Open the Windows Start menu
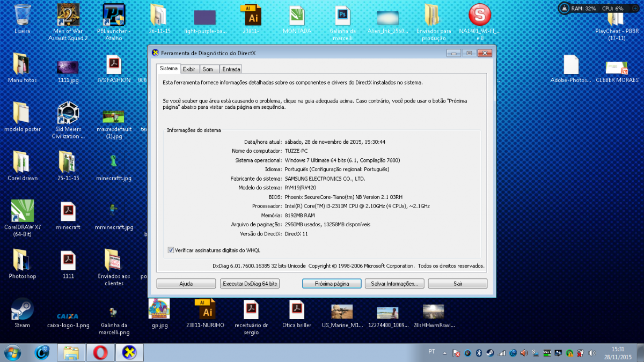 (x=12, y=352)
